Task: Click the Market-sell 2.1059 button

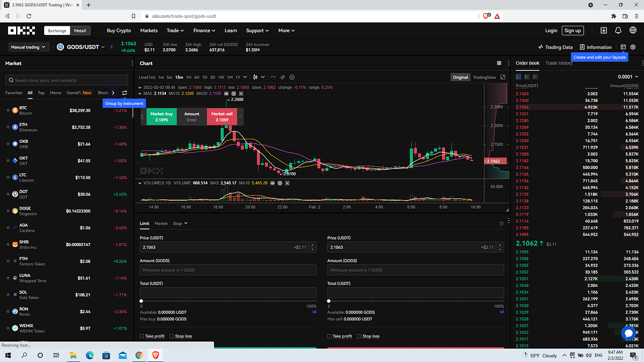Action: tap(222, 117)
